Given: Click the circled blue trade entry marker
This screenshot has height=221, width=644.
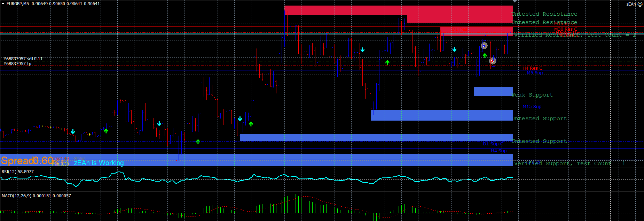Looking at the screenshot, I should tap(484, 46).
